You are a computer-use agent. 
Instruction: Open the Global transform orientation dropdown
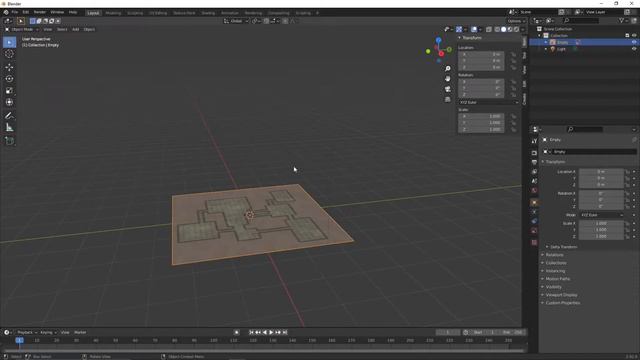(236, 21)
